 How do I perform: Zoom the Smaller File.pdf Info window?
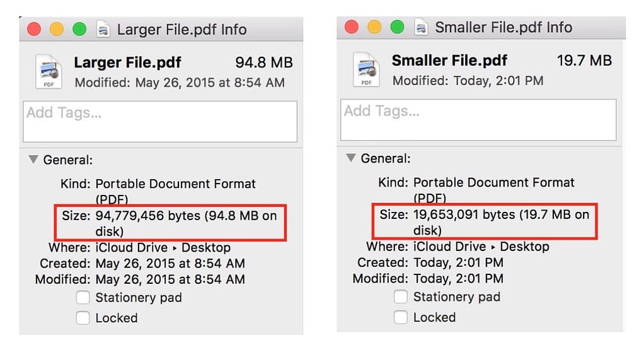click(x=397, y=26)
